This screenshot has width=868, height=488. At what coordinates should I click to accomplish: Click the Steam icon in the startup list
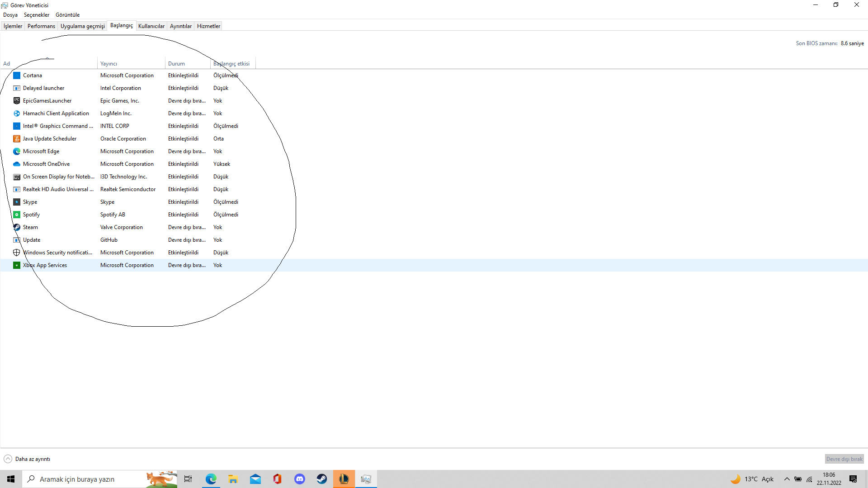17,227
